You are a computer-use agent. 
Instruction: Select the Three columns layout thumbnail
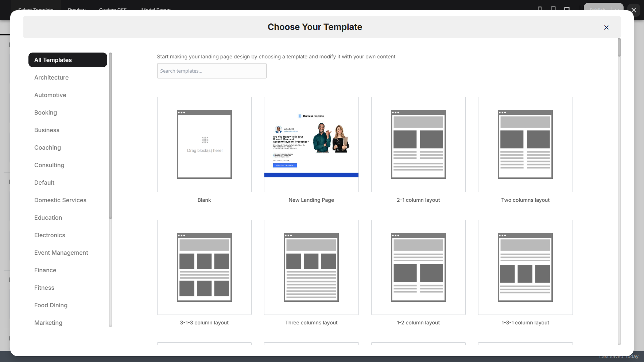311,267
